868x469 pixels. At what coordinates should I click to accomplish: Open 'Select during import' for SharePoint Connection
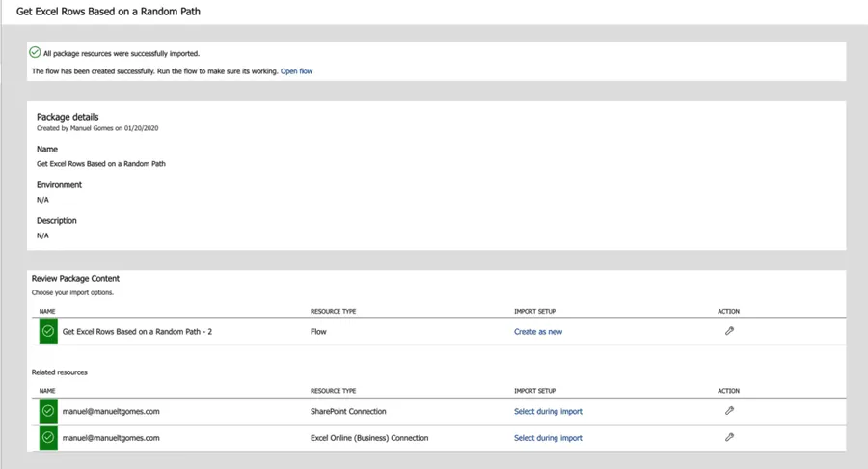pos(548,412)
